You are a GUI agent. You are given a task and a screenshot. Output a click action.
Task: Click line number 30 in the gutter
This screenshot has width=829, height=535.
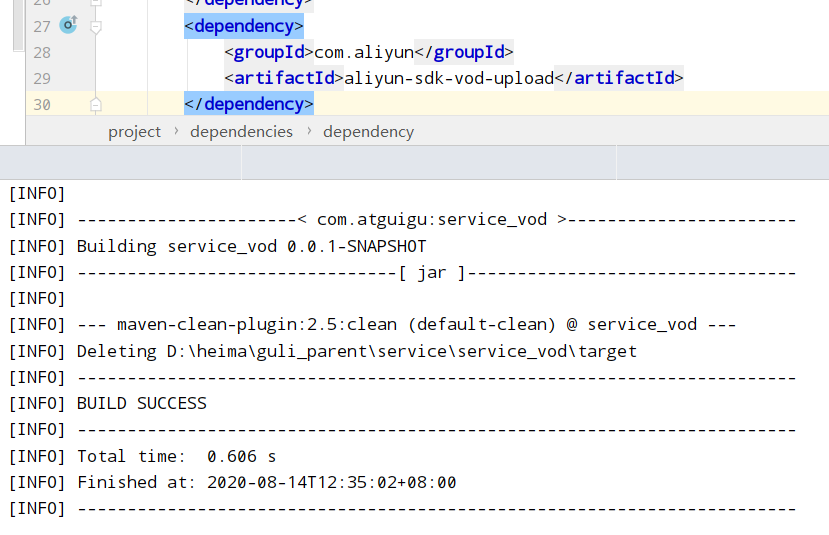point(42,104)
